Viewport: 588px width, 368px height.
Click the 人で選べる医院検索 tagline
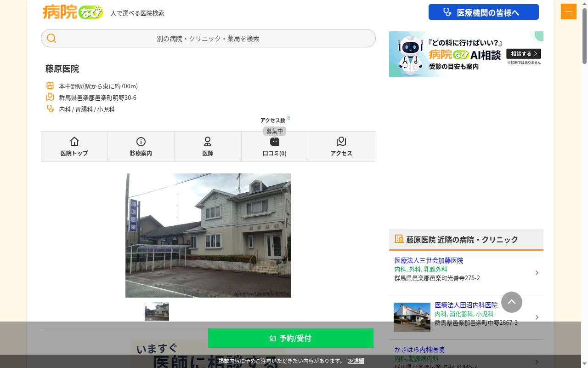[137, 13]
